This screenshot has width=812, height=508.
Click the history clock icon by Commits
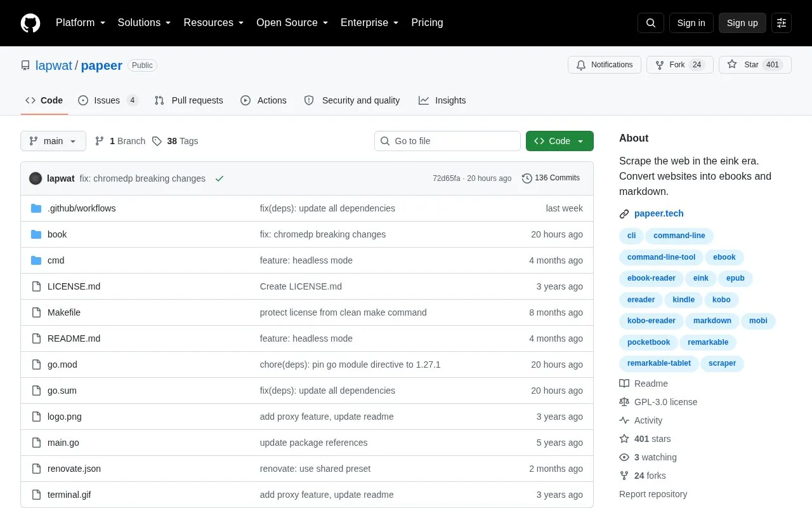[527, 178]
